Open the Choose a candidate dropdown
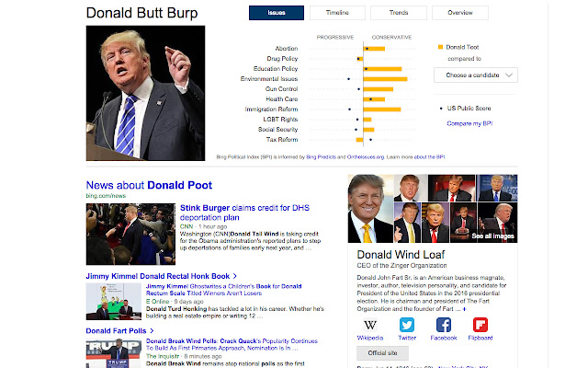This screenshot has width=588, height=368. pyautogui.click(x=476, y=75)
